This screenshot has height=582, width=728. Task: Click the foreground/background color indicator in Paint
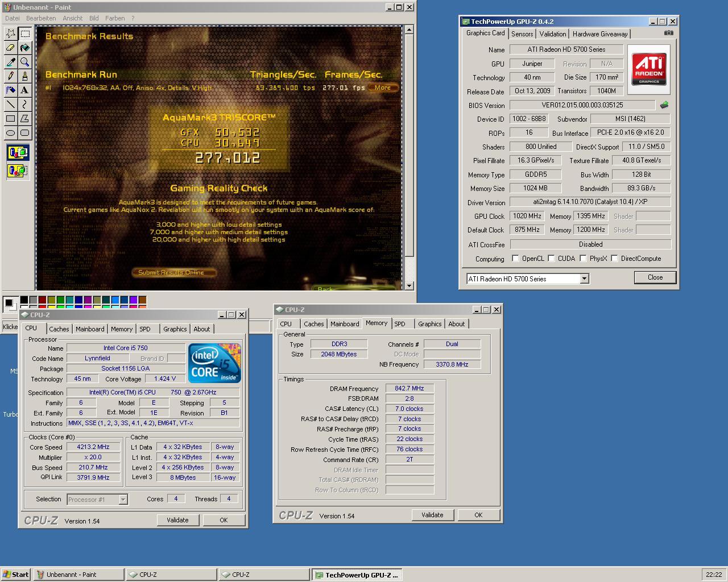[10, 304]
